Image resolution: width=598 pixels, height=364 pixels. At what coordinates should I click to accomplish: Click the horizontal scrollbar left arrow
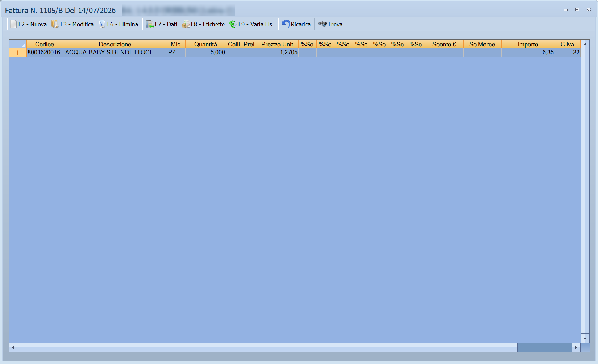(13, 347)
